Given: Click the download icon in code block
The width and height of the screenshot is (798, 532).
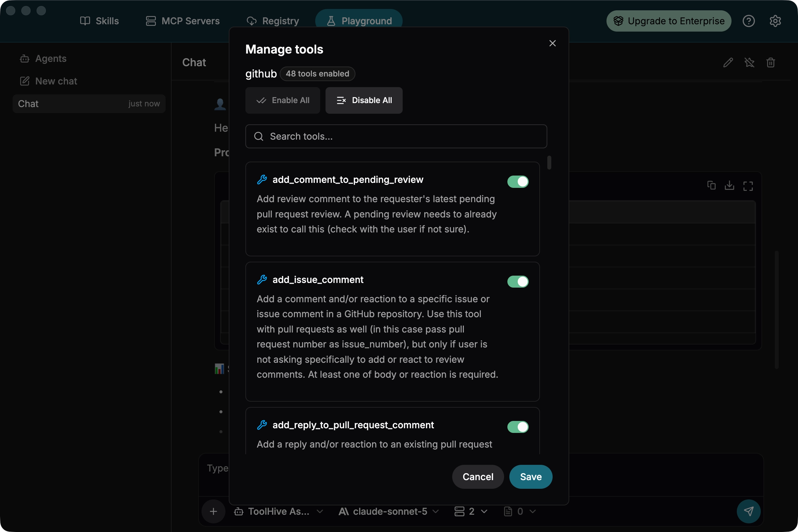Looking at the screenshot, I should 729,185.
